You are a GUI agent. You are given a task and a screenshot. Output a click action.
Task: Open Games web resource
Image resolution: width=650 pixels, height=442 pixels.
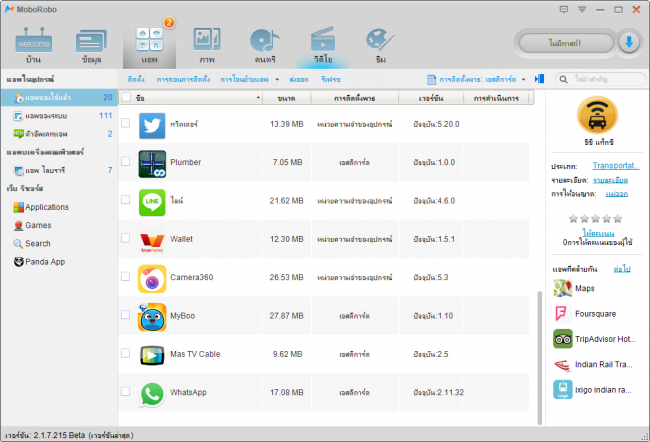[x=32, y=225]
